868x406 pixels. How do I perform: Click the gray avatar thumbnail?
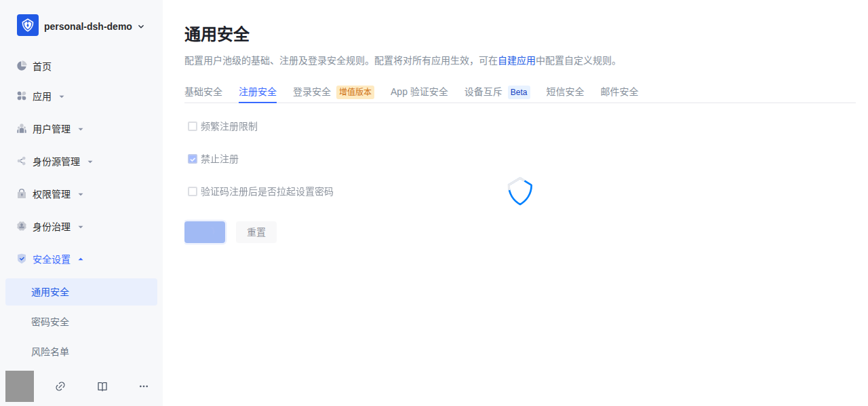click(20, 386)
